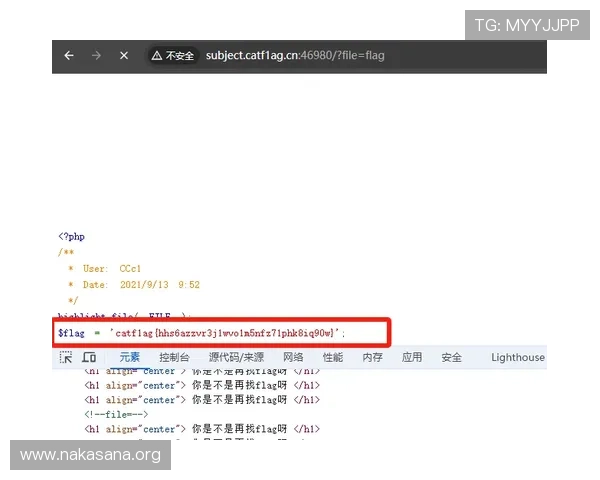This screenshot has height=480, width=600.
Task: Click the www.nakasana.org watermark link
Action: coord(90,456)
